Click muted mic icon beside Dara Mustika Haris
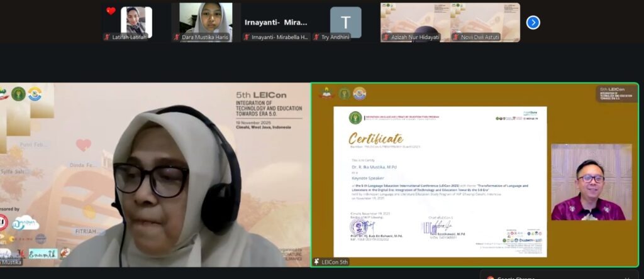This screenshot has width=644, height=279. coord(177,37)
